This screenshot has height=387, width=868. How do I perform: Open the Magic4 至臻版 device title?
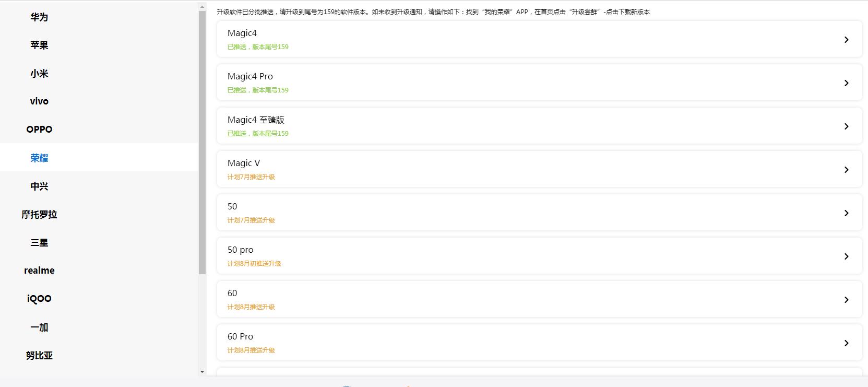point(256,120)
